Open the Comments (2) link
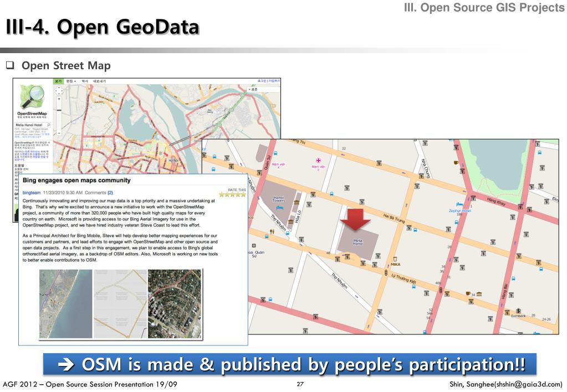This screenshot has width=567, height=392. 99,193
